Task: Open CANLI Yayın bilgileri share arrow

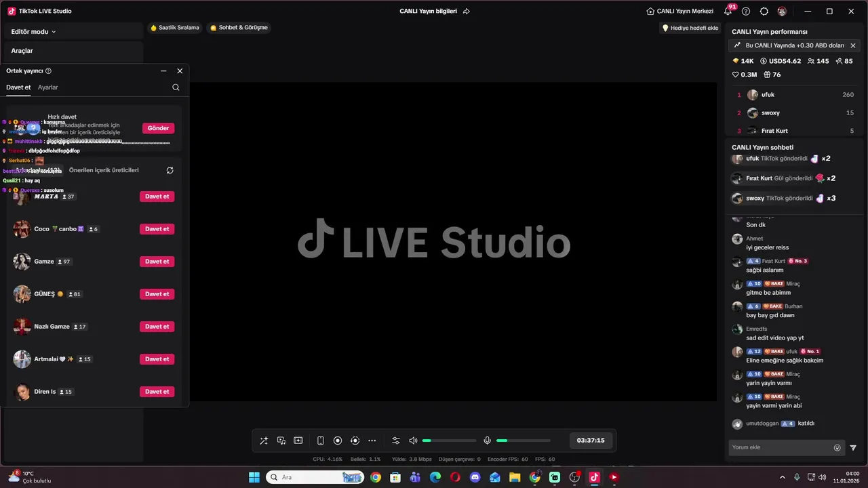Action: [x=467, y=12]
